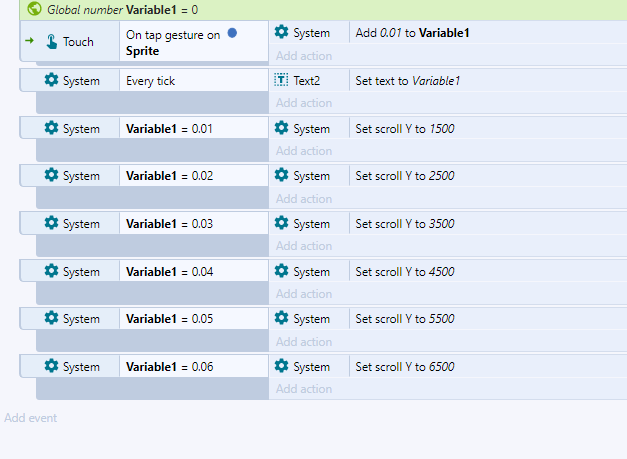Screen dimensions: 627x459
Task: Click the Touch hand icon
Action: click(x=51, y=41)
